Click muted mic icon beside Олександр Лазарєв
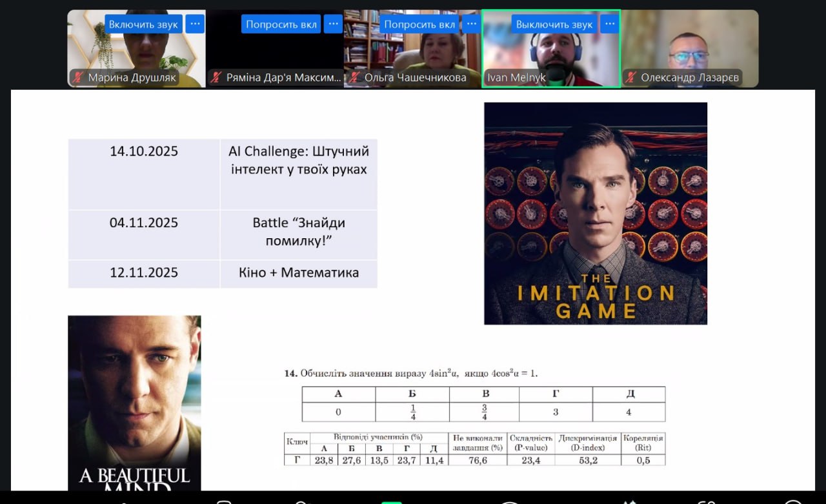Image resolution: width=826 pixels, height=504 pixels. [630, 77]
